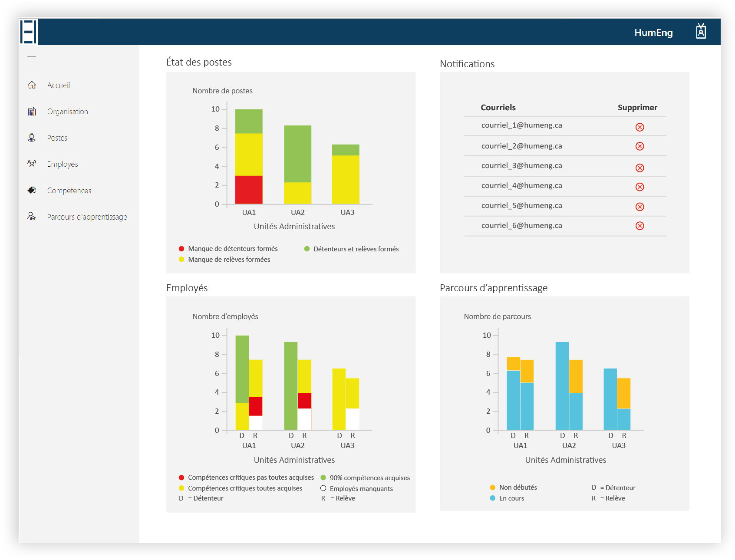Click the UA3 bar in État des postes

click(346, 174)
